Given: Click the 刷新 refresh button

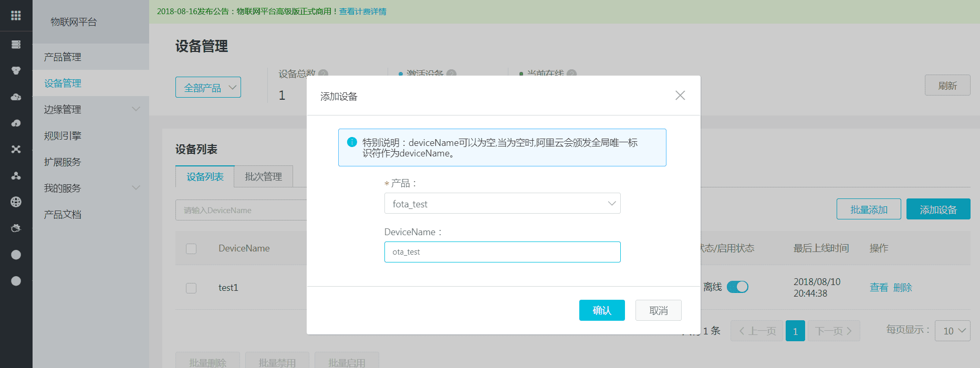Looking at the screenshot, I should tap(947, 85).
